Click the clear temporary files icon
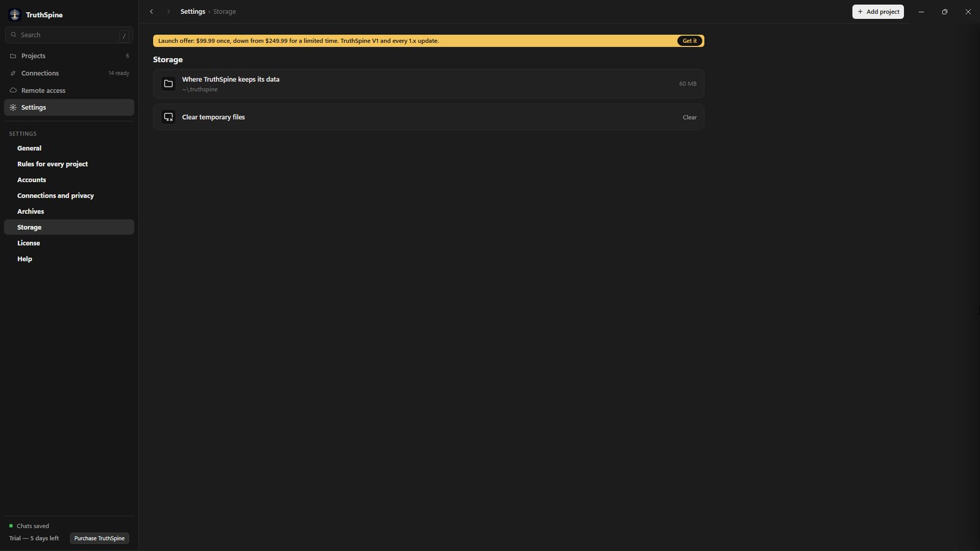The image size is (980, 551). click(x=168, y=117)
